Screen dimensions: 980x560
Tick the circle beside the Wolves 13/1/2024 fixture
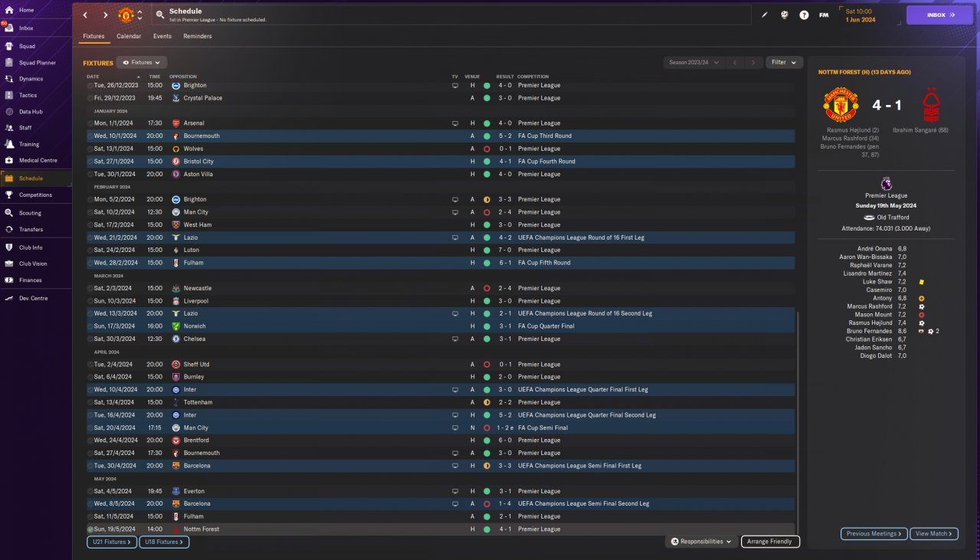pos(90,149)
